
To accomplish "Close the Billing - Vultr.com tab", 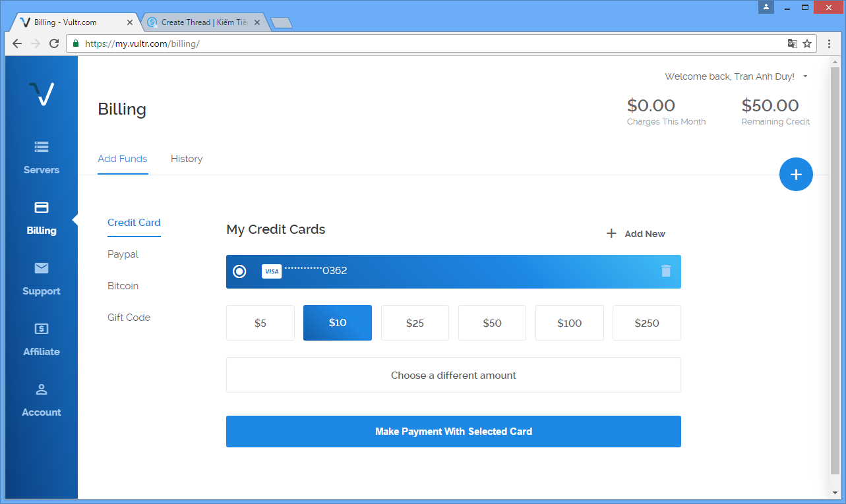I will coord(129,22).
